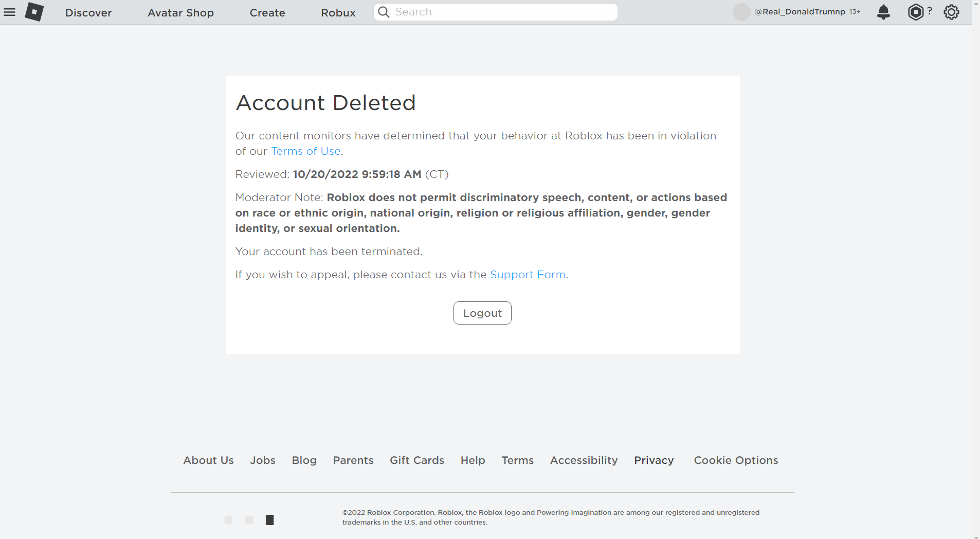Screen dimensions: 980x539
Task: Click the first faded footer social icon
Action: point(228,520)
